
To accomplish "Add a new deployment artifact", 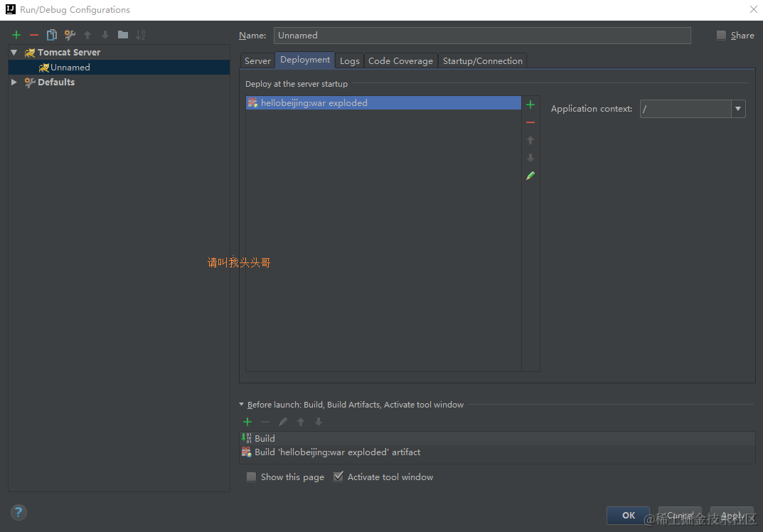I will 530,104.
